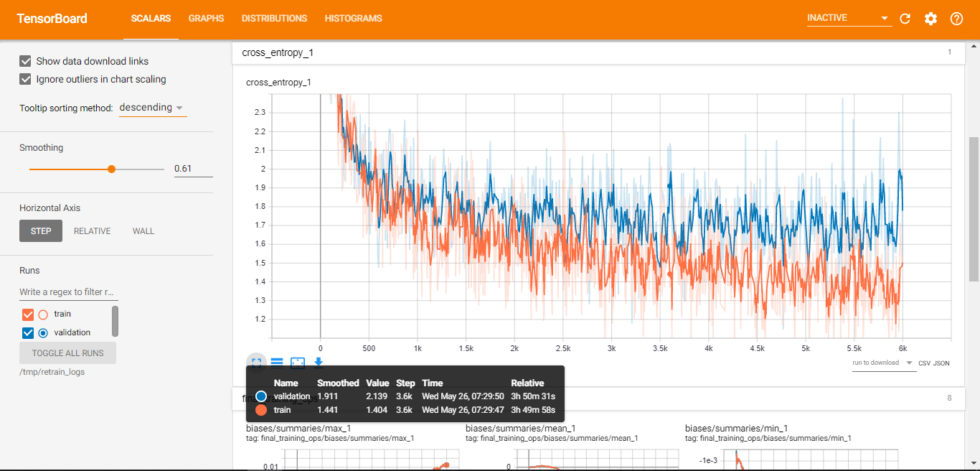Toggle y-axis log scale icon

pos(277,363)
